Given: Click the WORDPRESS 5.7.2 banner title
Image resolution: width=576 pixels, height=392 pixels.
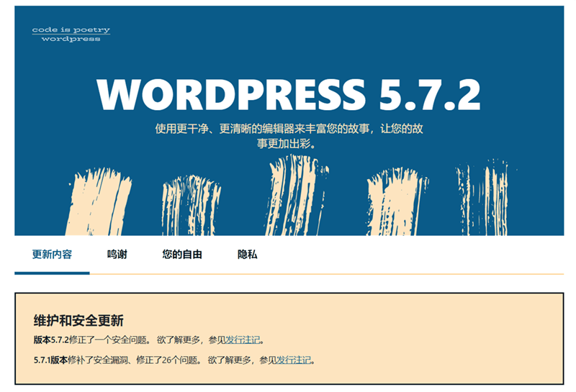Looking at the screenshot, I should 289,95.
